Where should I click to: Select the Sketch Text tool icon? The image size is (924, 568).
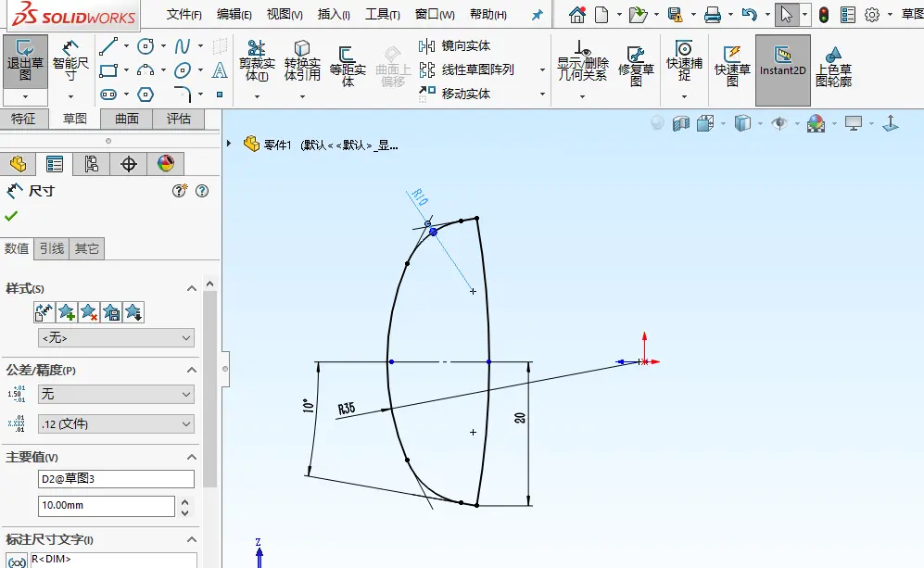click(220, 70)
